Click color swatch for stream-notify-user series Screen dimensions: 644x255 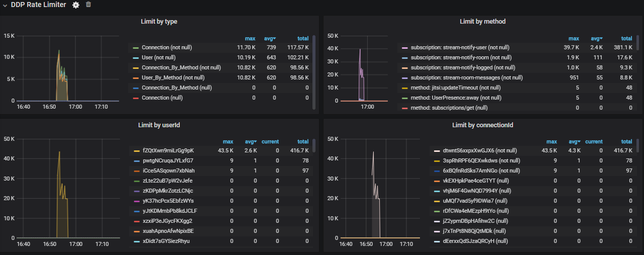point(404,48)
